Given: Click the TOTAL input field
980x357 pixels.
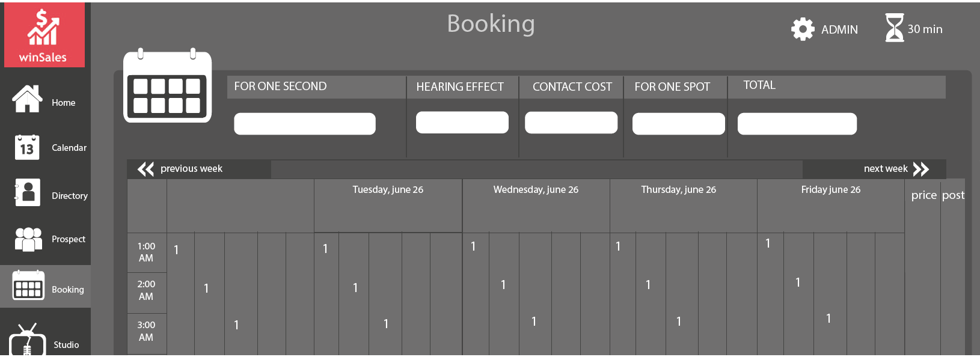Looking at the screenshot, I should pyautogui.click(x=797, y=124).
